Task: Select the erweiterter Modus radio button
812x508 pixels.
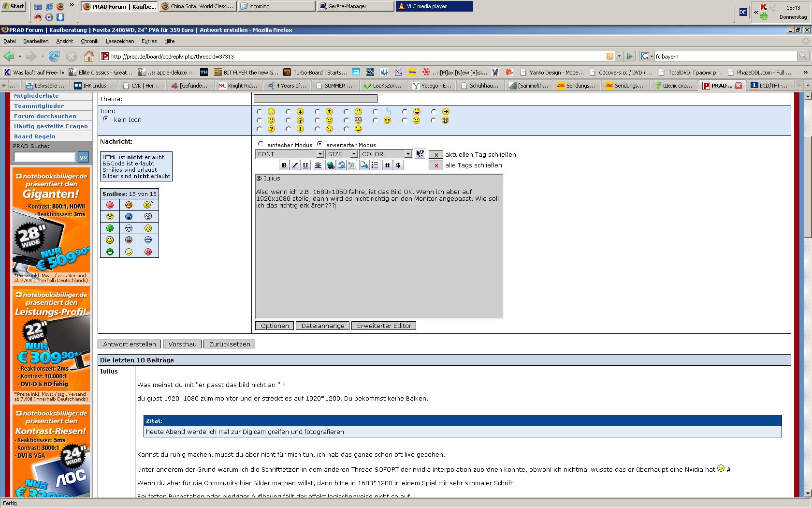Action: (319, 144)
